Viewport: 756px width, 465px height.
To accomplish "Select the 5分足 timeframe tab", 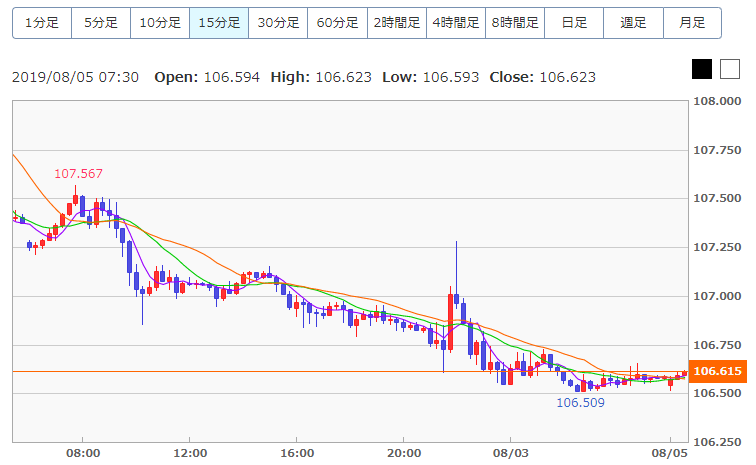I will pyautogui.click(x=101, y=22).
